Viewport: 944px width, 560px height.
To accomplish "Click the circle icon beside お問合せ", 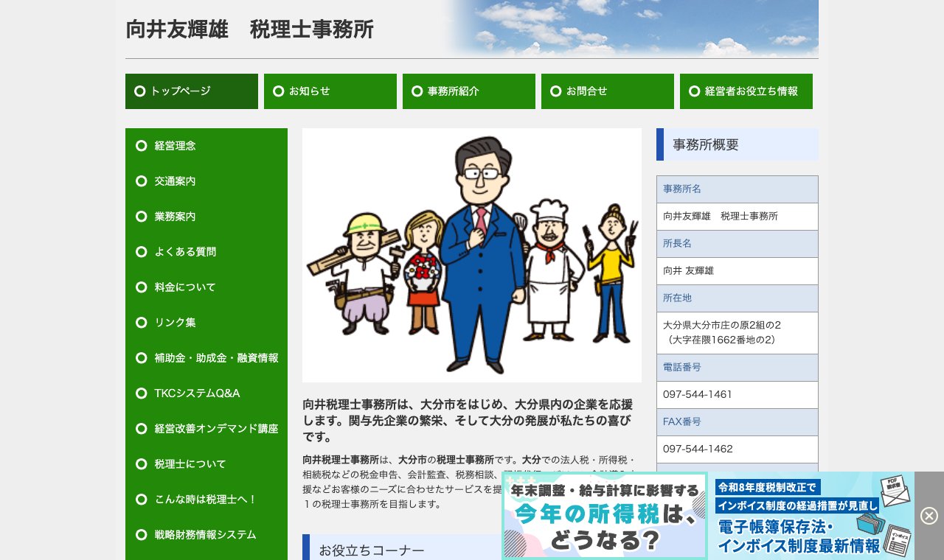I will pyautogui.click(x=556, y=91).
